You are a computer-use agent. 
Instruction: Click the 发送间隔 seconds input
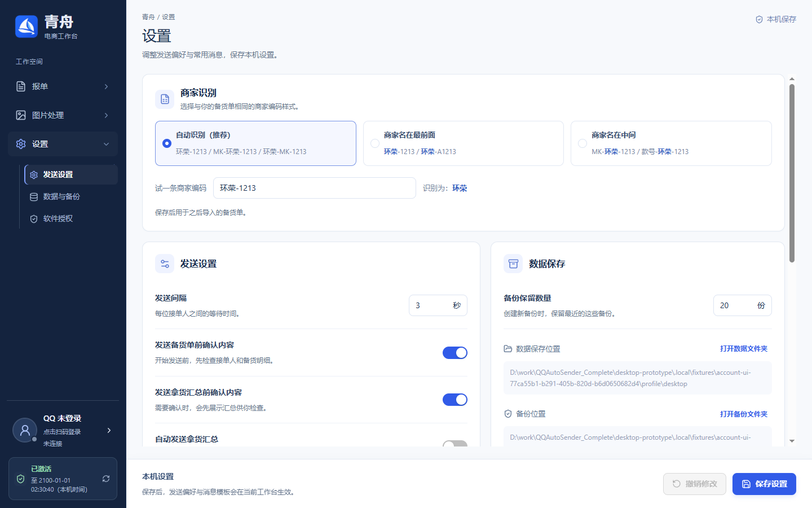click(x=438, y=305)
